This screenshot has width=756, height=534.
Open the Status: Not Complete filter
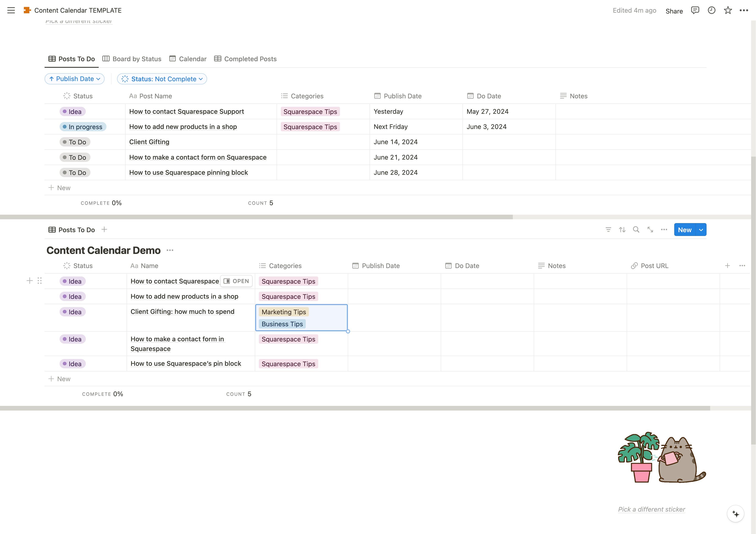[162, 79]
